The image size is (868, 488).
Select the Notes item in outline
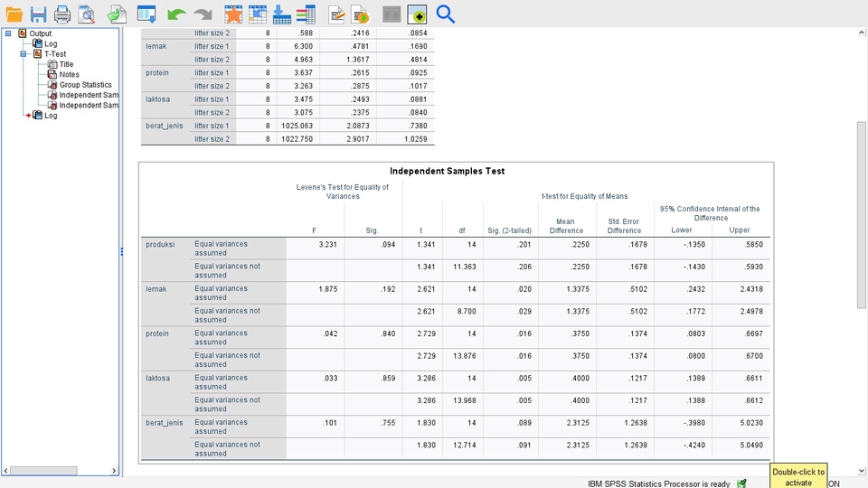[x=69, y=74]
